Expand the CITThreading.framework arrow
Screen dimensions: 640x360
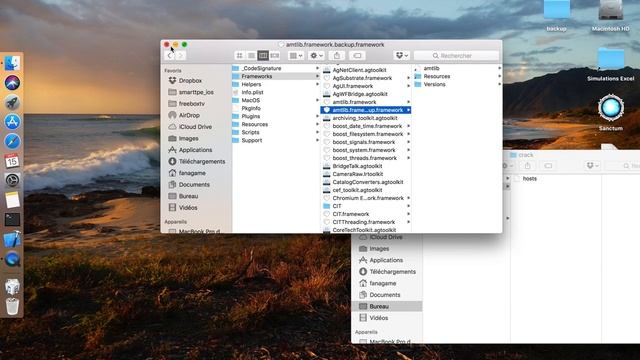408,222
